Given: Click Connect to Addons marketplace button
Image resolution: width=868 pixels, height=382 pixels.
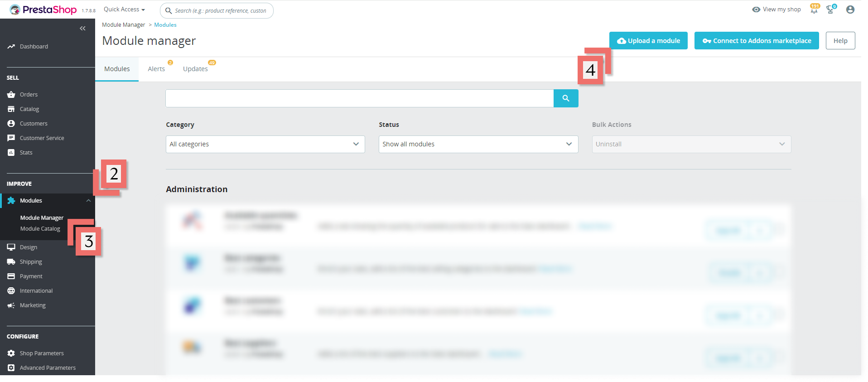Looking at the screenshot, I should pos(756,41).
